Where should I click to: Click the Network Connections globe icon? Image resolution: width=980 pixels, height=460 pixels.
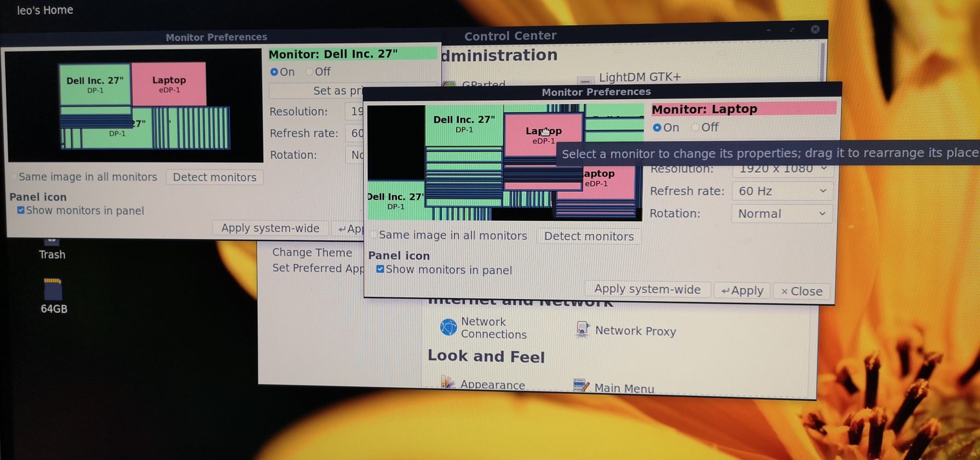coord(448,327)
